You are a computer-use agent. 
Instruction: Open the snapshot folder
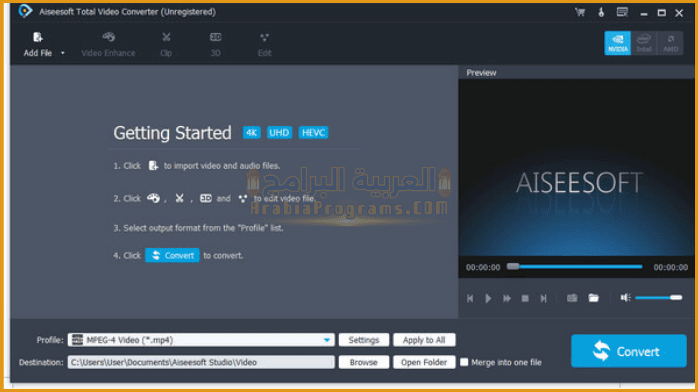(x=593, y=298)
